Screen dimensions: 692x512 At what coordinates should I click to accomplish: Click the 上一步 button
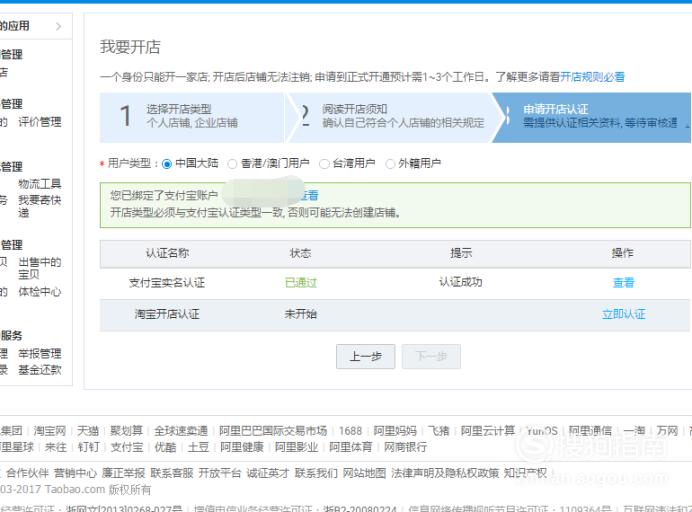(x=365, y=356)
